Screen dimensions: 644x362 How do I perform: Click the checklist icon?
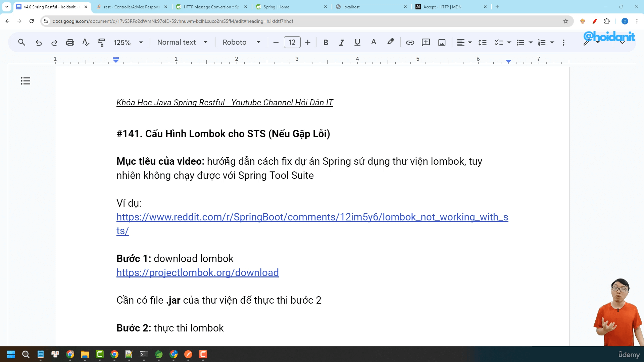(x=499, y=43)
